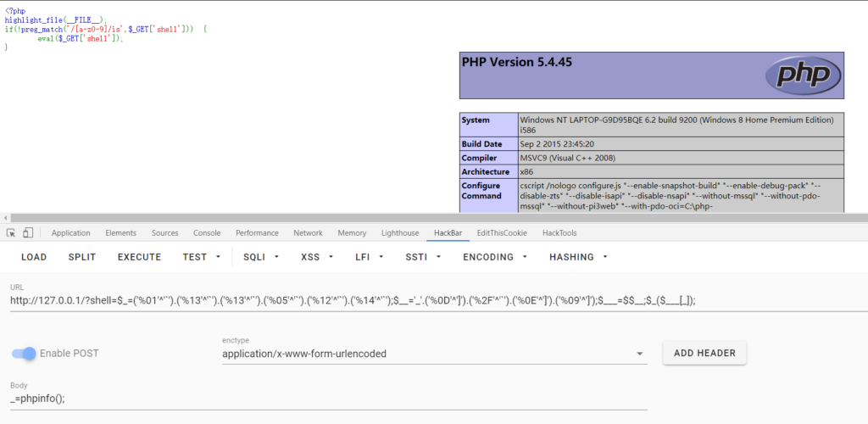Viewport: 868px width, 424px height.
Task: Click the ADD HEADER button
Action: (704, 353)
